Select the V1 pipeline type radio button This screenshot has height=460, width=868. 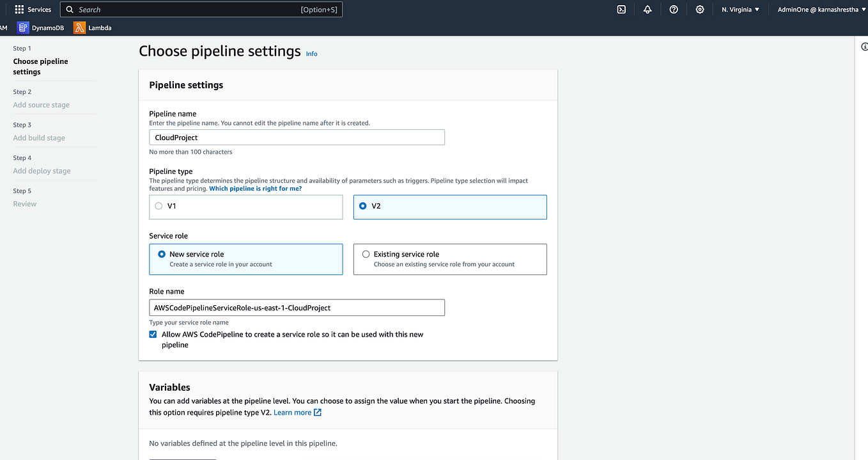[x=159, y=206]
